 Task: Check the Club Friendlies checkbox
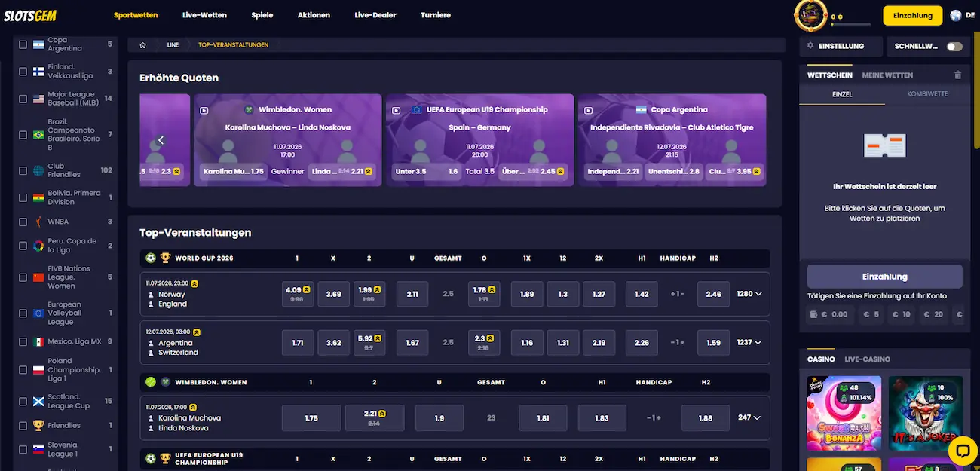click(23, 170)
